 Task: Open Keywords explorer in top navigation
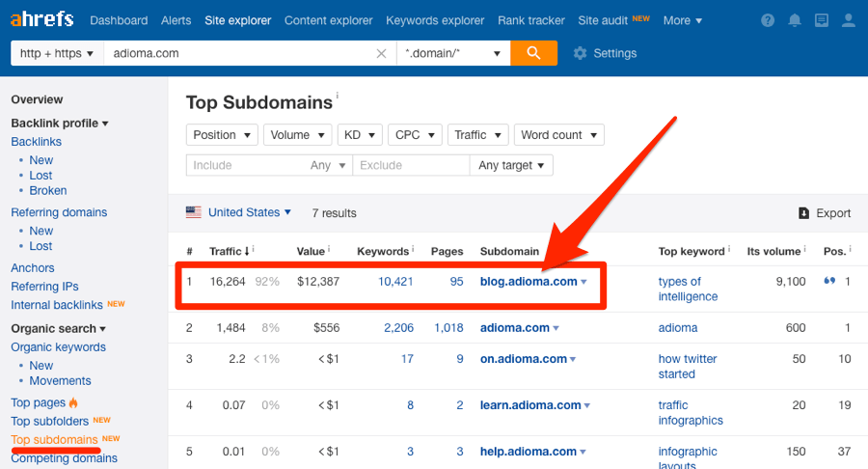(435, 20)
